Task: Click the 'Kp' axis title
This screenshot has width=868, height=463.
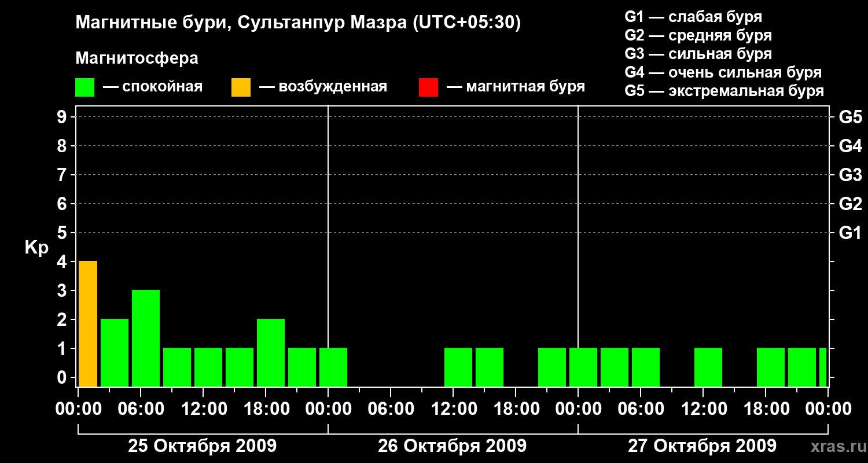Action: [x=36, y=248]
